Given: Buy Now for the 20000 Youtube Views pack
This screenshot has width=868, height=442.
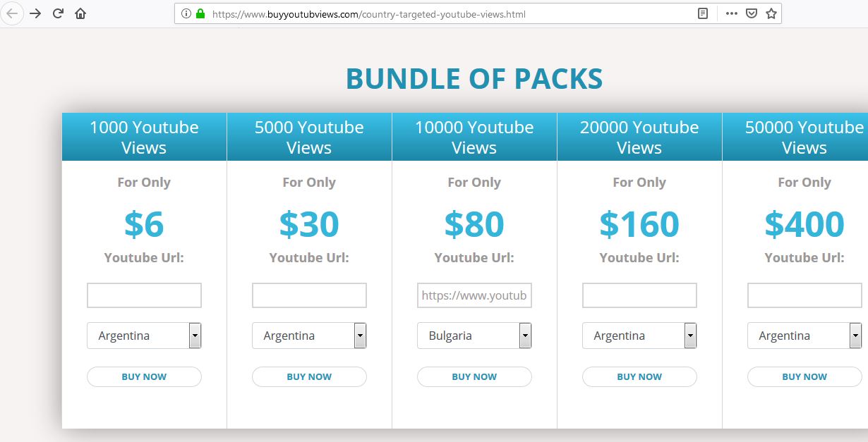Looking at the screenshot, I should [x=639, y=376].
